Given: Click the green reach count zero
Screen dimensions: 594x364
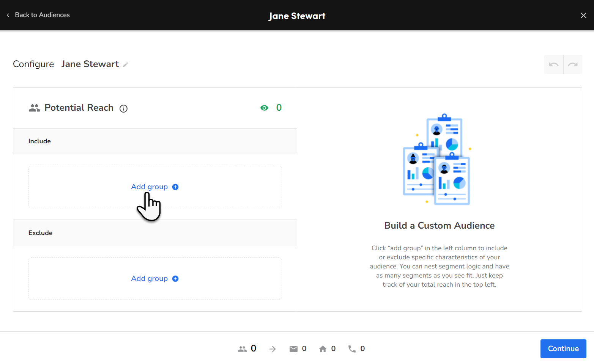Looking at the screenshot, I should (279, 108).
